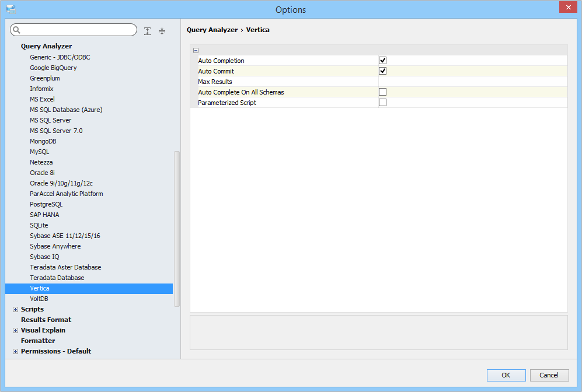
Task: Open the Visual Explain category
Action: [x=43, y=330]
